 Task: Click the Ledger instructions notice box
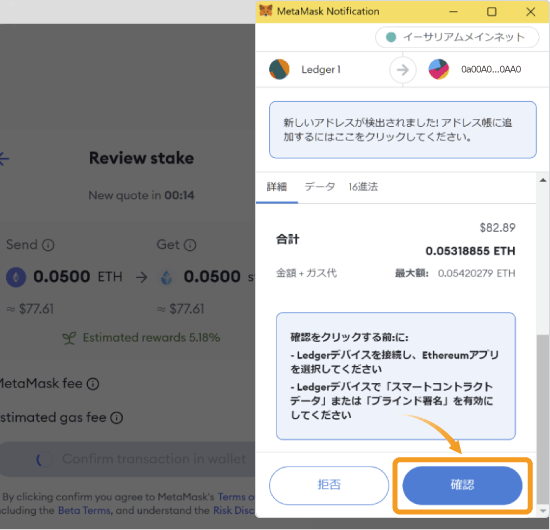(x=396, y=376)
